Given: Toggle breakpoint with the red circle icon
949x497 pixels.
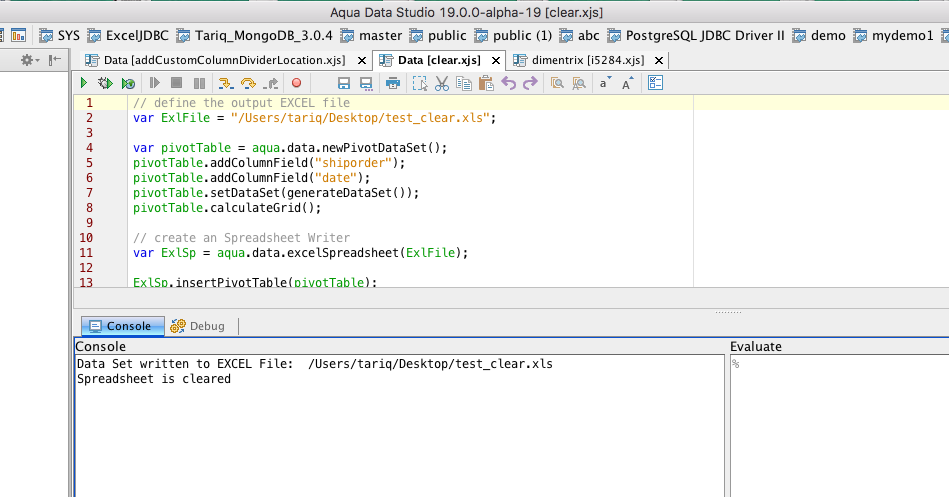Looking at the screenshot, I should 297,83.
